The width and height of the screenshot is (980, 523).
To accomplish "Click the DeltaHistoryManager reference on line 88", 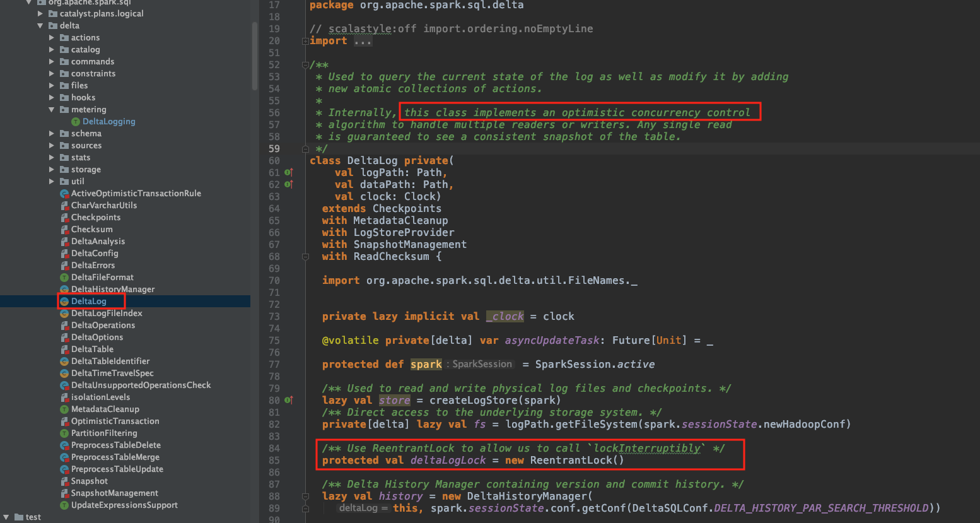I will pos(527,497).
